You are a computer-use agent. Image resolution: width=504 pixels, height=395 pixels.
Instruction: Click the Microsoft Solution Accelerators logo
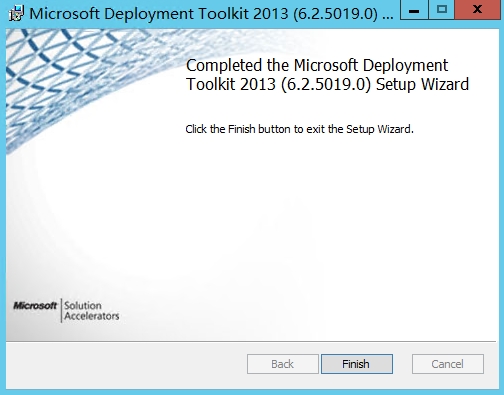tap(66, 311)
